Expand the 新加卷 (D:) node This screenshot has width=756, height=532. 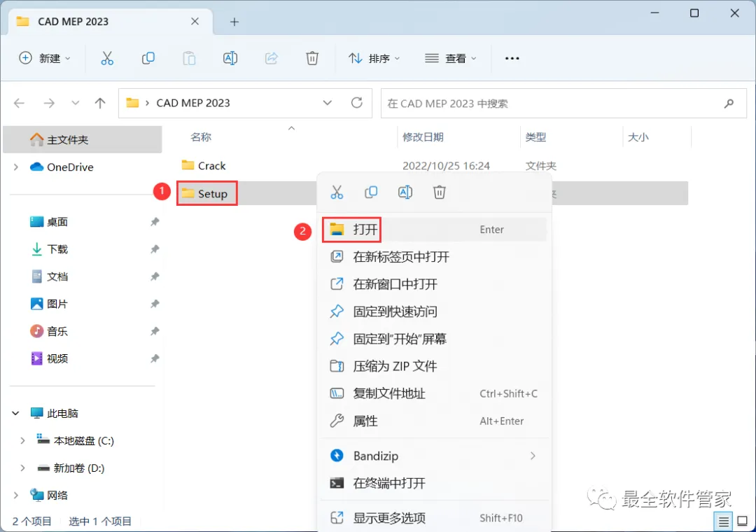pyautogui.click(x=22, y=468)
